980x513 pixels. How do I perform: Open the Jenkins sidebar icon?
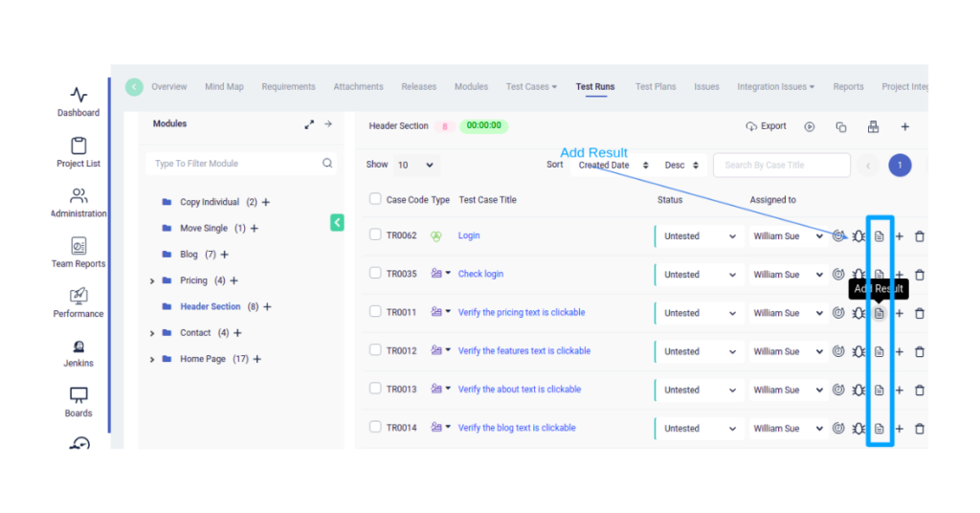[78, 352]
